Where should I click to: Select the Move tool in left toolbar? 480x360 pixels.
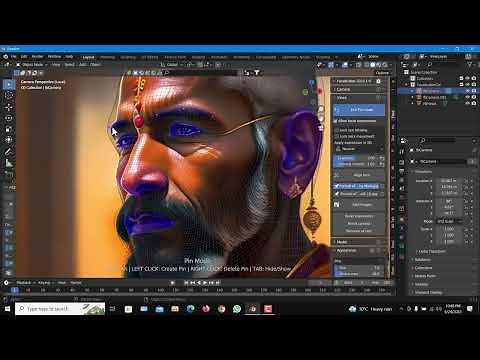point(9,106)
